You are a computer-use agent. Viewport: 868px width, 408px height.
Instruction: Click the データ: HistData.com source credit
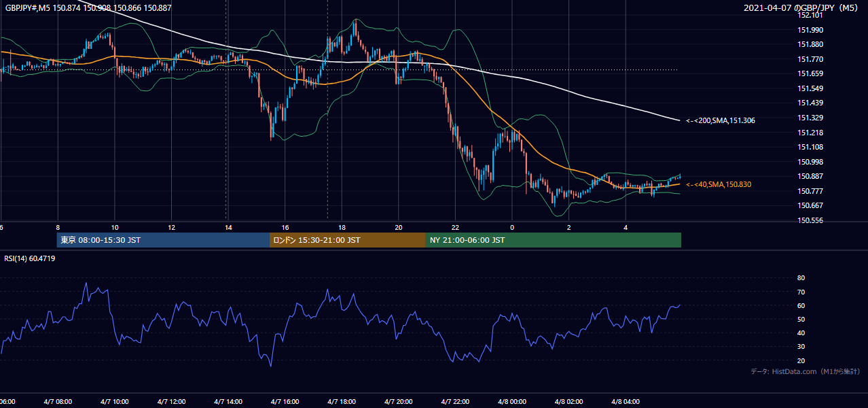(x=806, y=371)
